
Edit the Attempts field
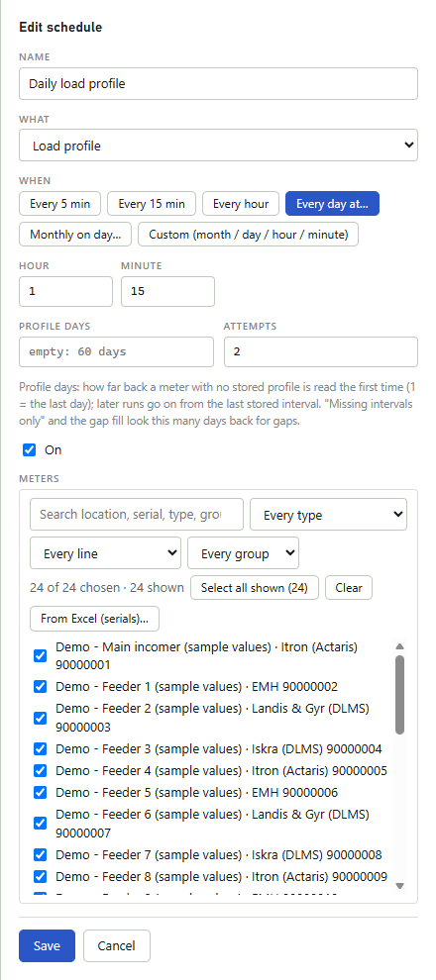[321, 351]
